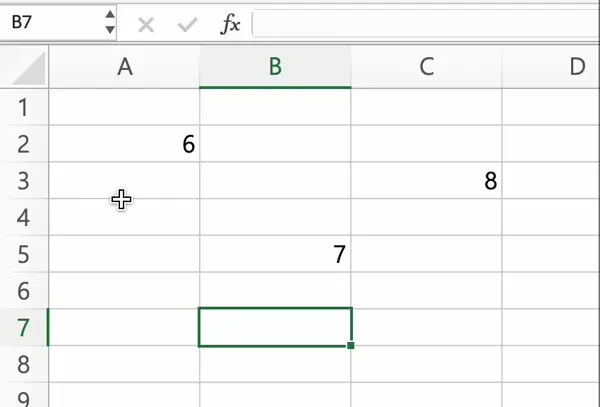600x407 pixels.
Task: Select row 1 header
Action: 24,106
